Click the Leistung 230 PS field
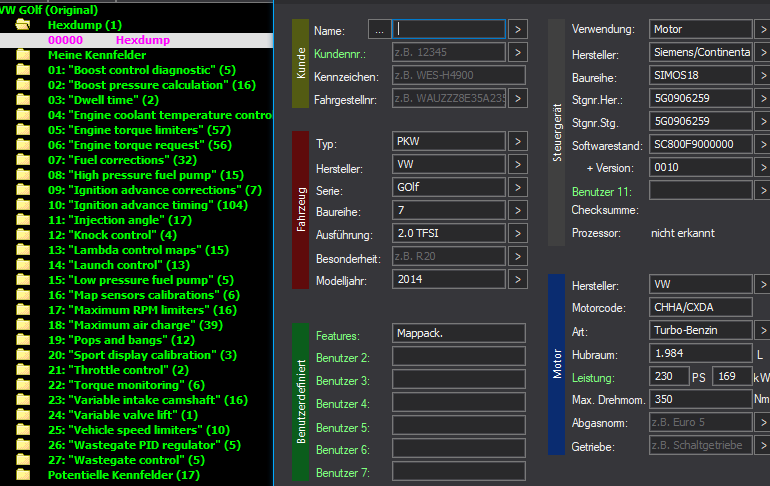This screenshot has height=486, width=770. pyautogui.click(x=669, y=377)
